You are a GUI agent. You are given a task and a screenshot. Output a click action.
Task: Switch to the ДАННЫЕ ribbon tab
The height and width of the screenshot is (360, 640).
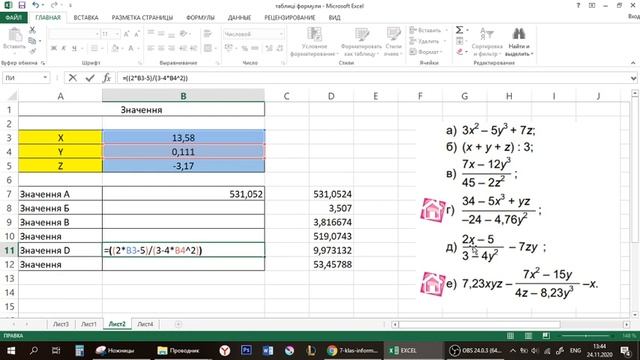click(x=239, y=18)
